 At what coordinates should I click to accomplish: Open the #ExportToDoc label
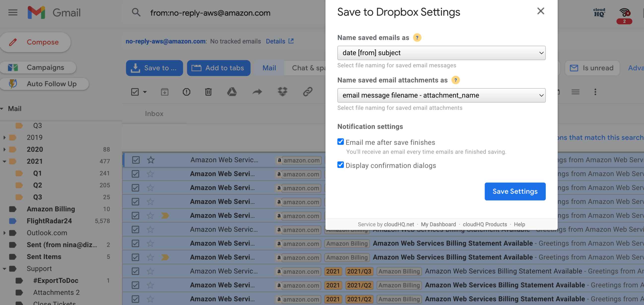56,280
